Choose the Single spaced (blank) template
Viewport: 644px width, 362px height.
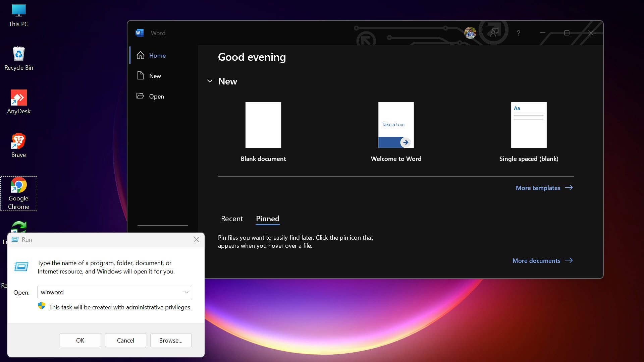(x=529, y=125)
